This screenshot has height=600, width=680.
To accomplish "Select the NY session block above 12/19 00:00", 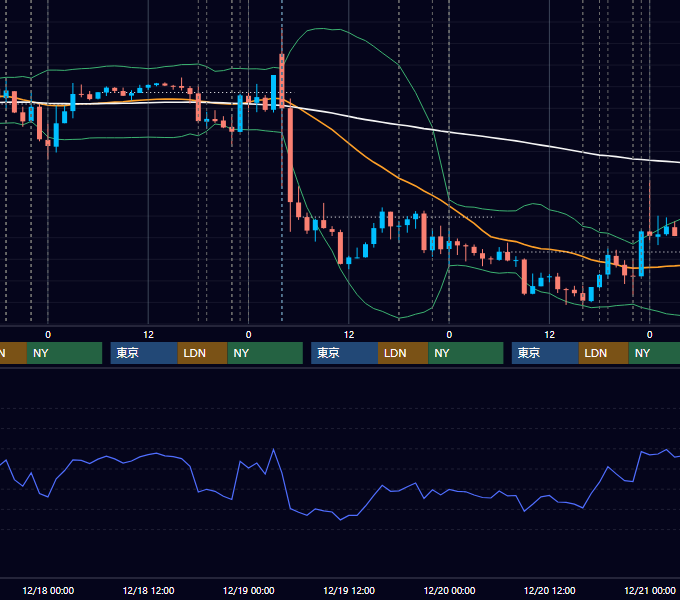I will point(265,353).
